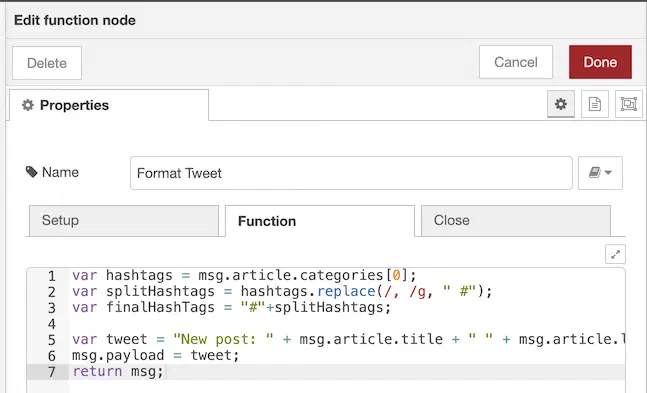The height and width of the screenshot is (393, 647).
Task: Select the Function tab
Action: pos(320,221)
